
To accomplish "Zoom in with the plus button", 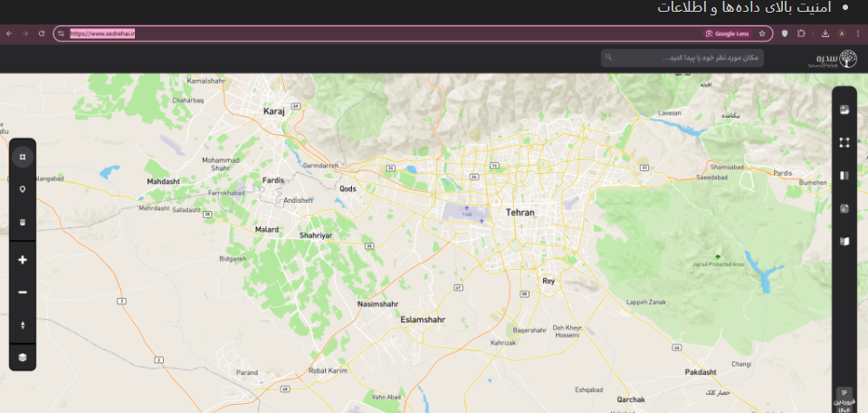I will [22, 260].
